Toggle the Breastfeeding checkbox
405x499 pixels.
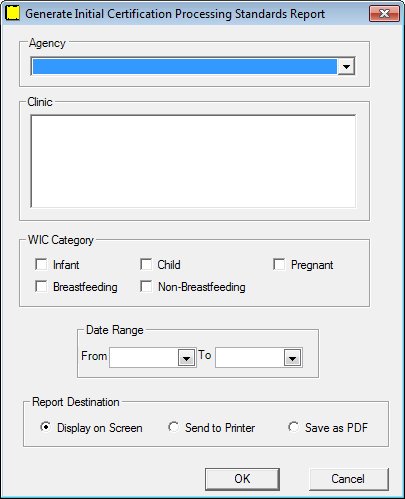pyautogui.click(x=41, y=286)
